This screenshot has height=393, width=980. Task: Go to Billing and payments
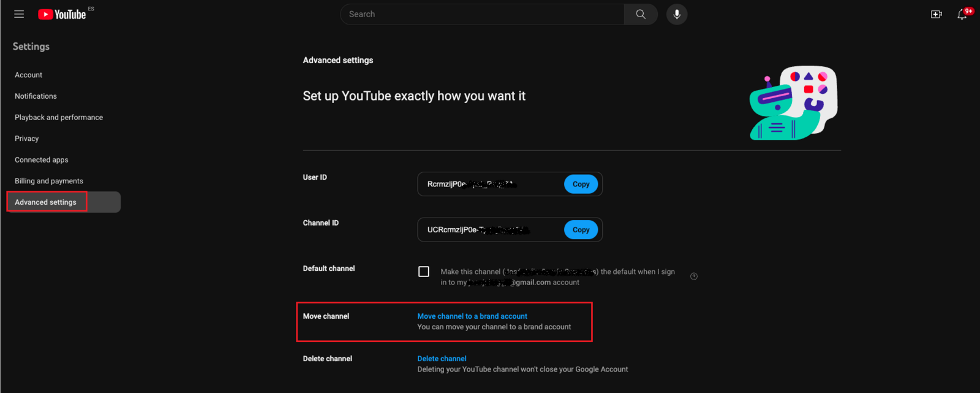[x=49, y=181]
